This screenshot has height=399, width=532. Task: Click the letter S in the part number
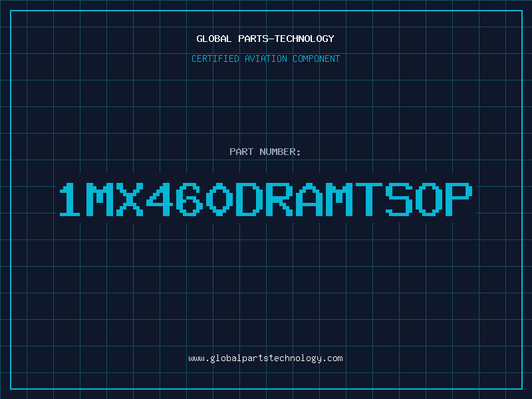pyautogui.click(x=401, y=199)
